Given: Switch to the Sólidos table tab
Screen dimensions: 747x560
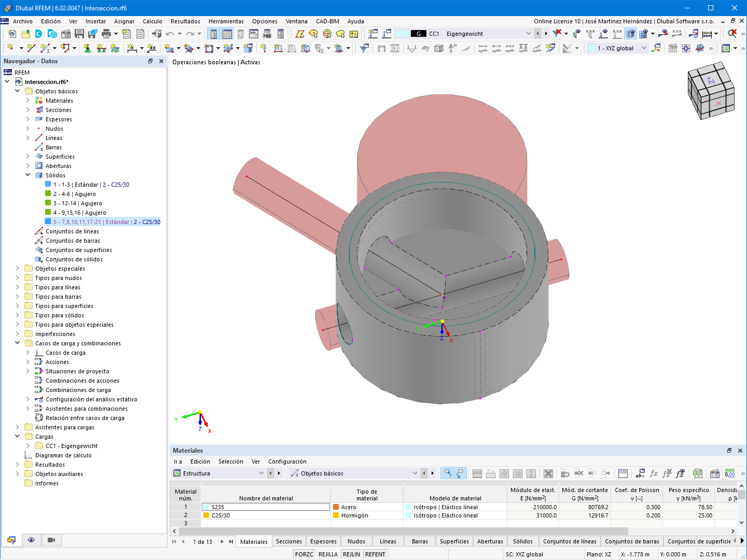Looking at the screenshot, I should [x=523, y=542].
